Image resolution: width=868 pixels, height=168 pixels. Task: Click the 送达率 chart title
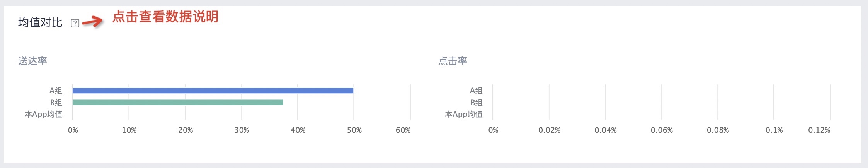(x=32, y=61)
